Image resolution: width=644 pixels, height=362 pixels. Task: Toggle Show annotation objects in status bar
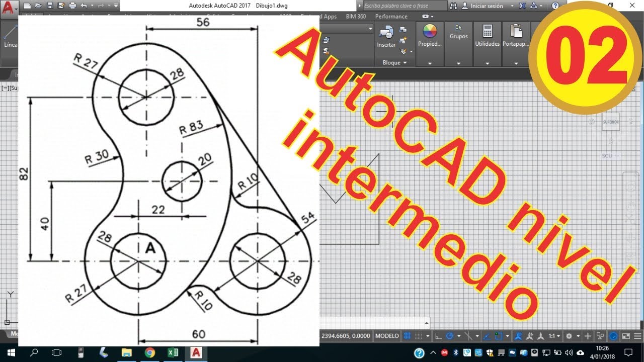[518, 336]
